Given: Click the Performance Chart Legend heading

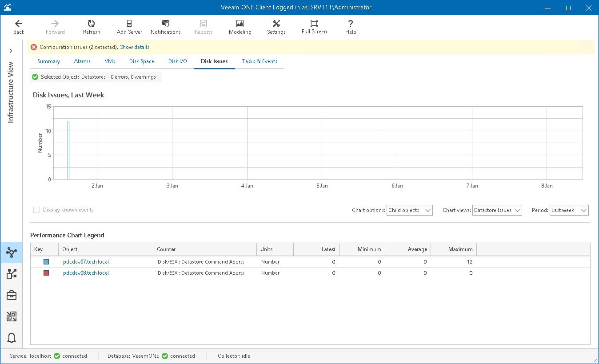Looking at the screenshot, I should click(x=67, y=235).
